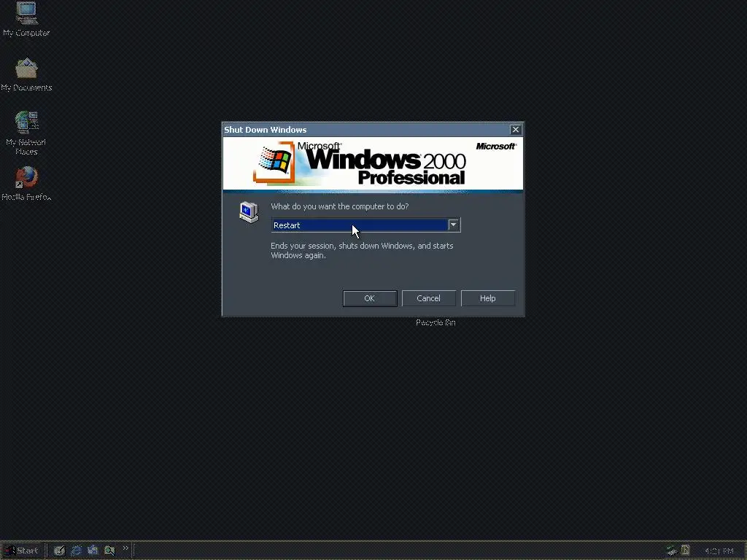Confirm the restart with OK
Screen dimensions: 747x560
point(370,298)
